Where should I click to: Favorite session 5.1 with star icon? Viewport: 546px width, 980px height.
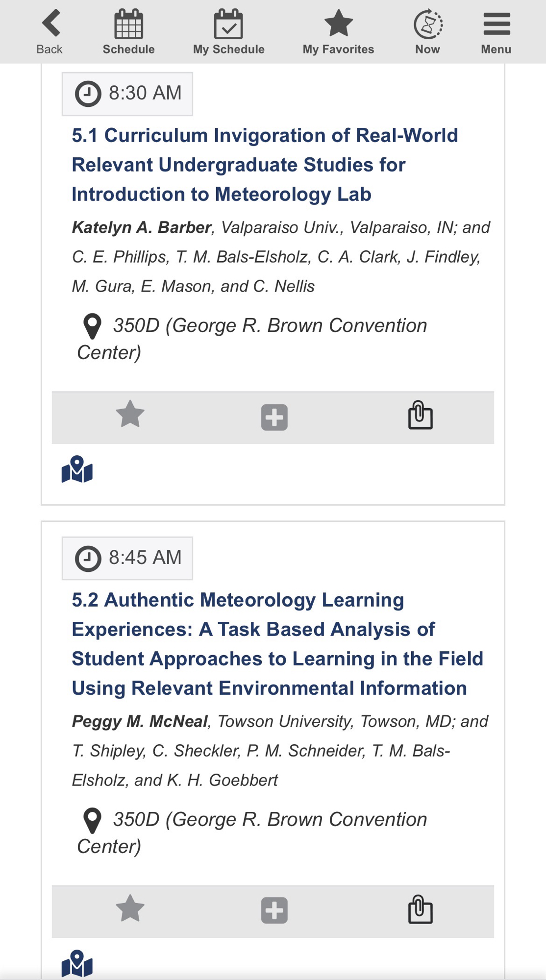pyautogui.click(x=130, y=416)
